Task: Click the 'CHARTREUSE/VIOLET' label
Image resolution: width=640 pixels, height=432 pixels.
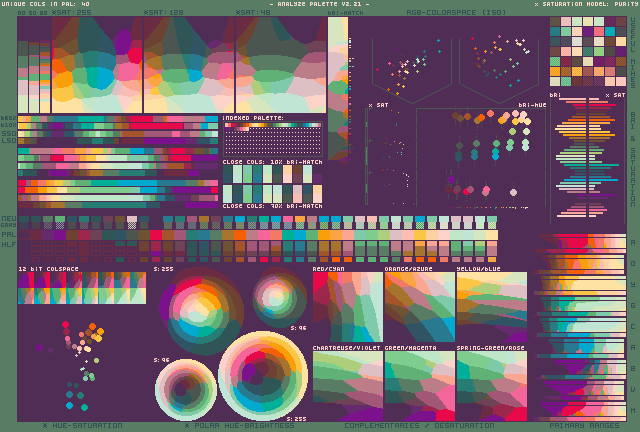Action: tap(347, 348)
